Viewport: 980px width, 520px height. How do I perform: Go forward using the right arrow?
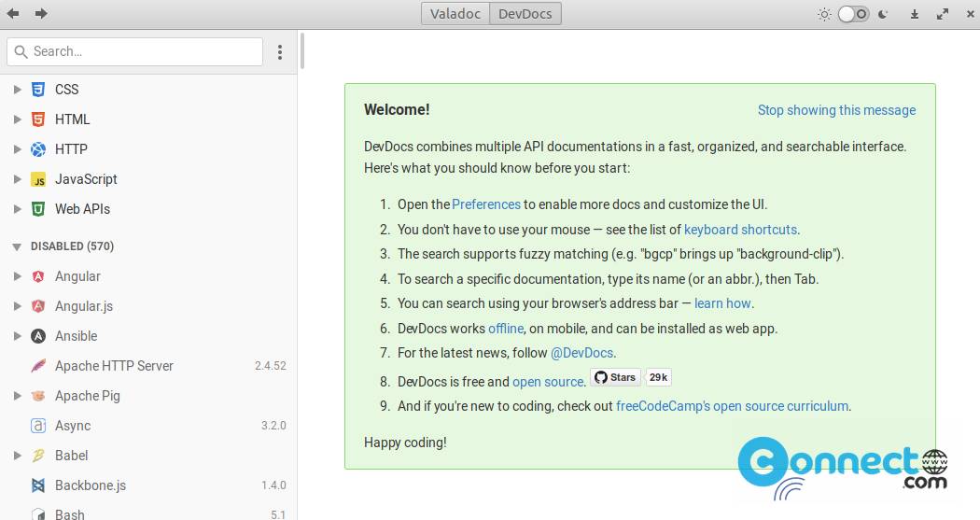41,13
